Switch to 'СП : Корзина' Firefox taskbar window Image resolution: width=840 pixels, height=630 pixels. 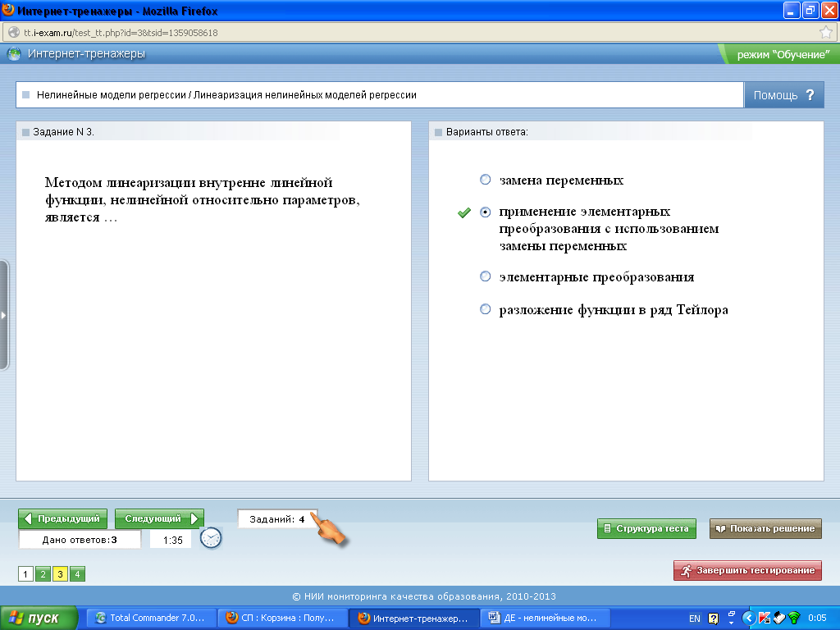[x=282, y=619]
